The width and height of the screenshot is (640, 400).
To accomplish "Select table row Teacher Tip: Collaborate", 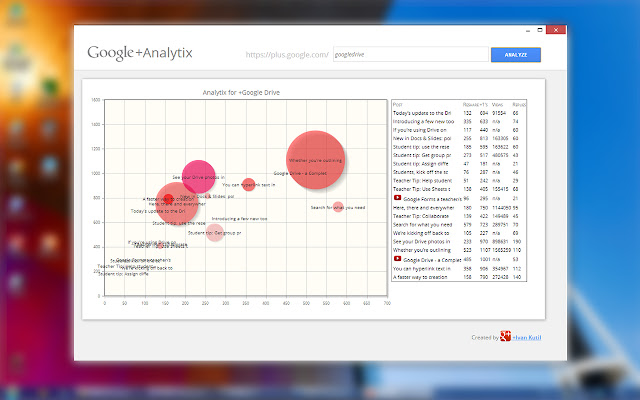I will [x=459, y=216].
